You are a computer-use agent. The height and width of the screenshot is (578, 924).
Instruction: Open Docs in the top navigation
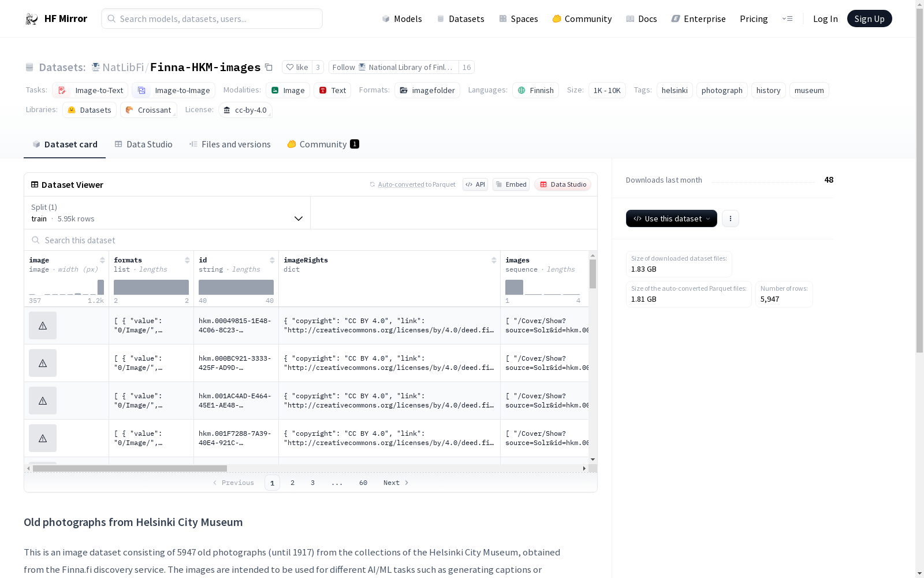pyautogui.click(x=642, y=18)
